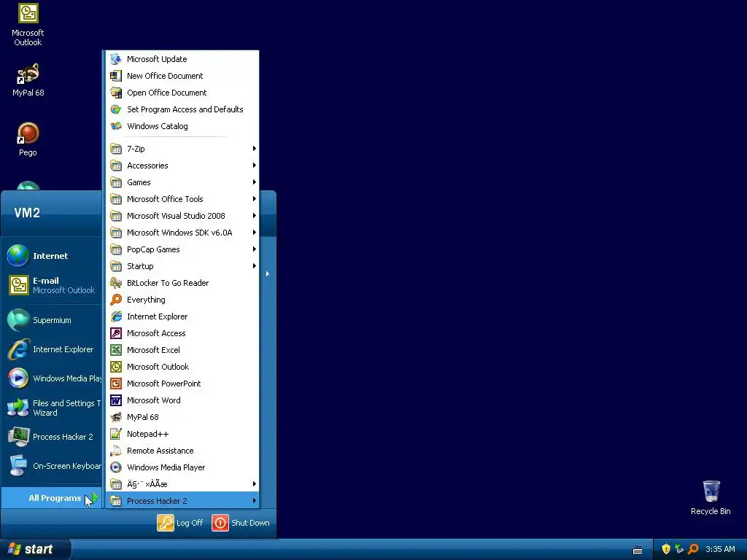Click the Process Hacker 2 icon in the Start menu left pane
The width and height of the screenshot is (747, 560).
[18, 437]
